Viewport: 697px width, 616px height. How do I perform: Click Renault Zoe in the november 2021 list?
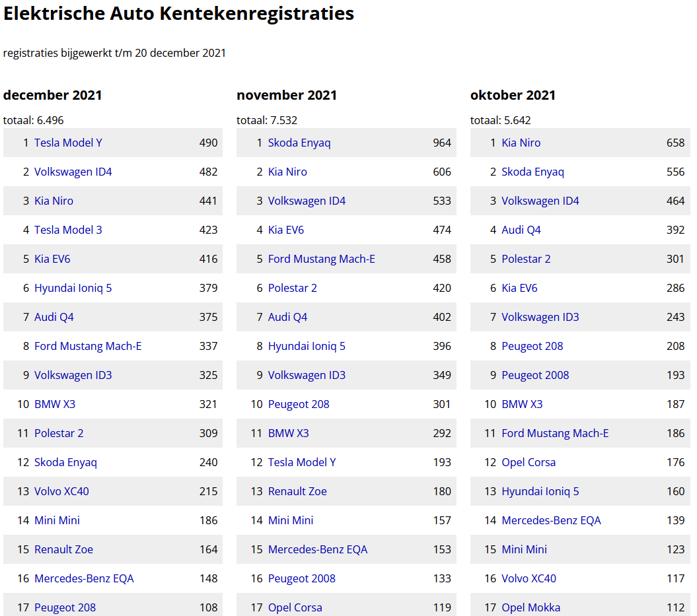(x=297, y=491)
